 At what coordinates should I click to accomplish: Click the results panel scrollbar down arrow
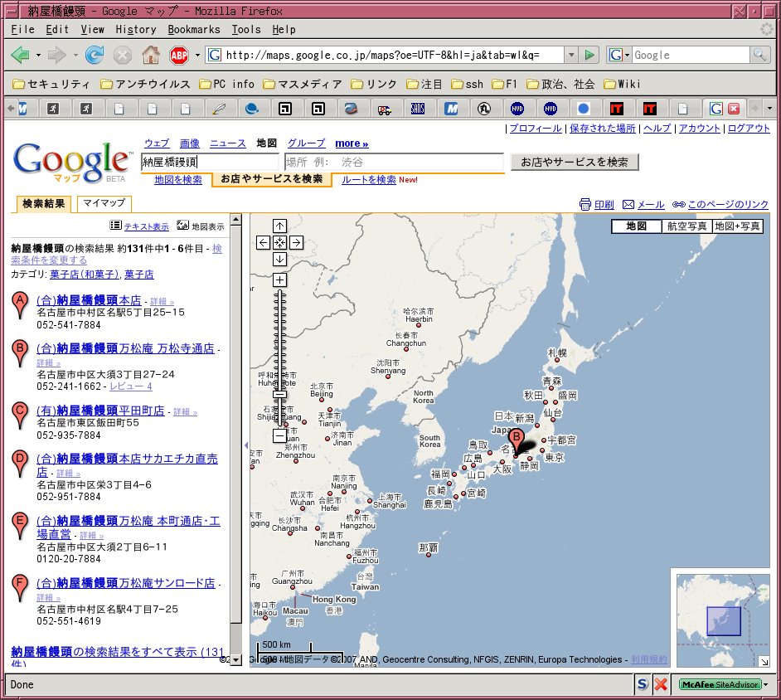[x=236, y=661]
